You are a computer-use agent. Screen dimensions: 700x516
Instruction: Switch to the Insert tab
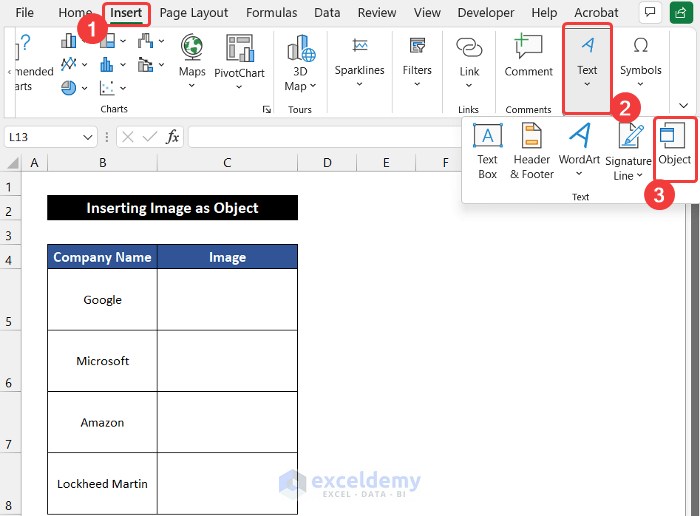(x=126, y=12)
